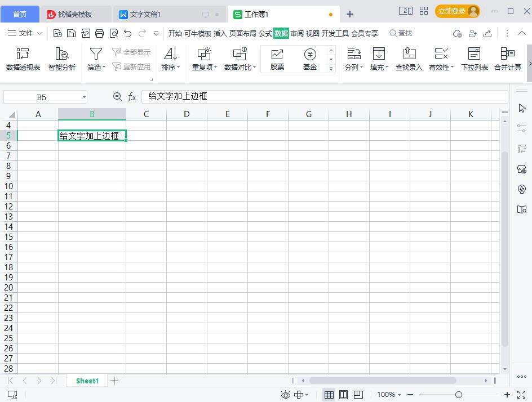Viewport: 532px width, 402px height.
Task: Click the zoom magnifier beside fx
Action: point(117,97)
